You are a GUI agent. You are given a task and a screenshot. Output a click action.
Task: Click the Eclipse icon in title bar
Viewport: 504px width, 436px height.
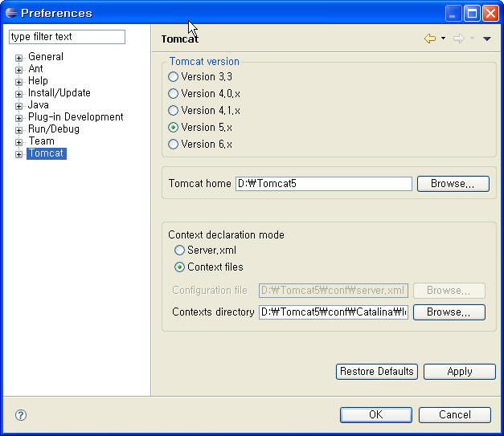pyautogui.click(x=11, y=13)
